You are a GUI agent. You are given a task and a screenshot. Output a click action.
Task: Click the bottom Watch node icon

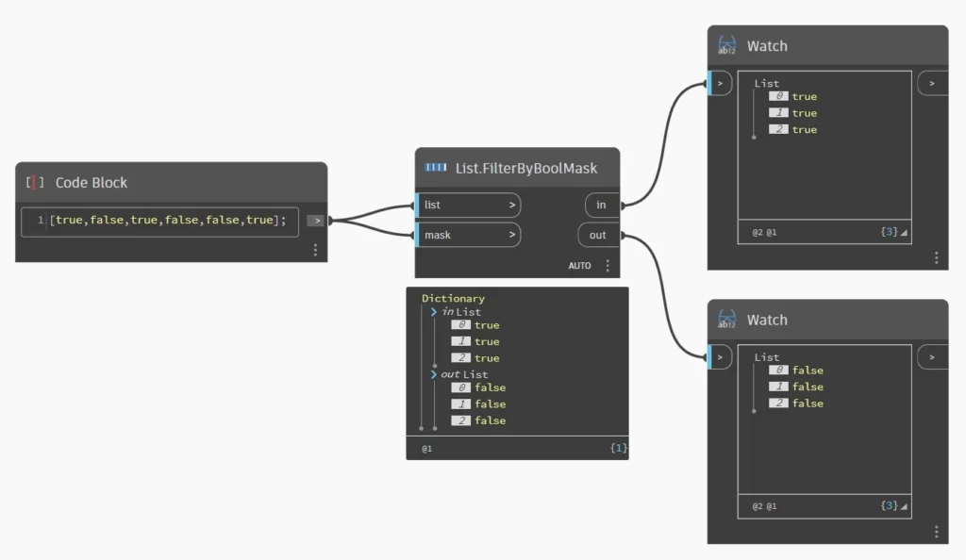[727, 319]
